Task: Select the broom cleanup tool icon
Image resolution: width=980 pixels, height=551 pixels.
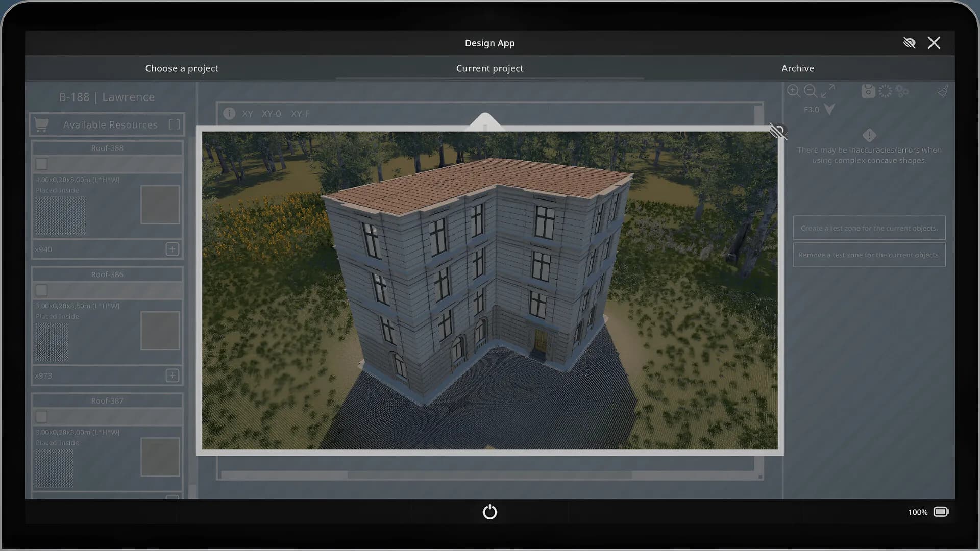Action: tap(942, 91)
